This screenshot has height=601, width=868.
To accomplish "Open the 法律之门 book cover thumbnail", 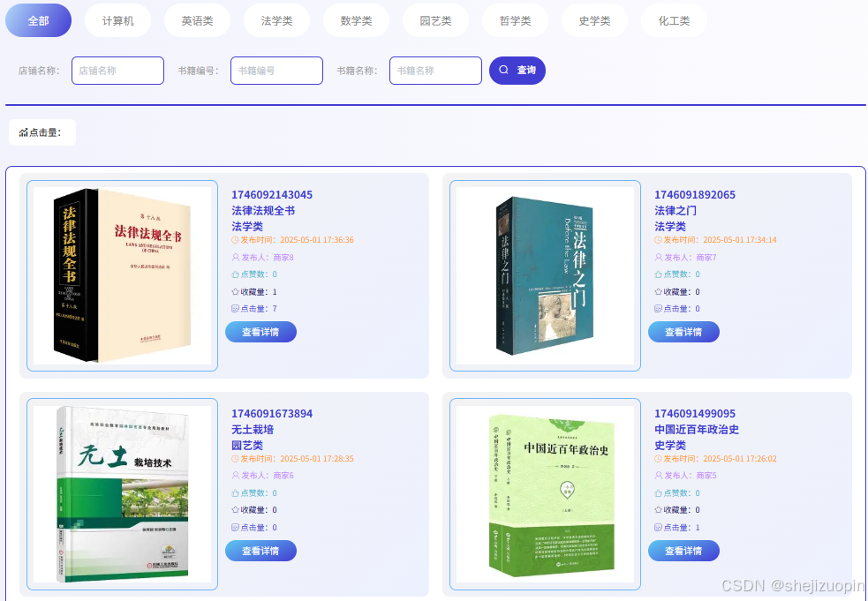I will click(546, 275).
